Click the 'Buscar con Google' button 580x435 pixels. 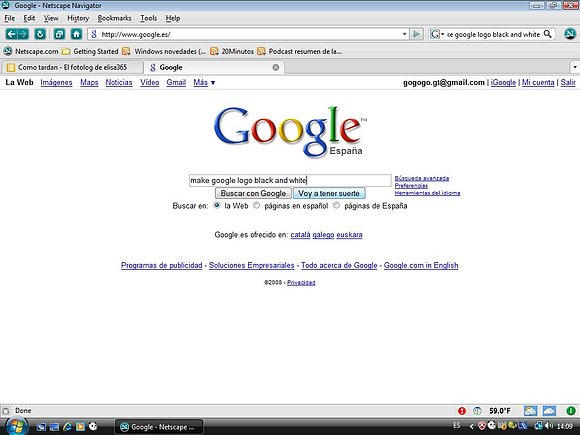click(253, 193)
